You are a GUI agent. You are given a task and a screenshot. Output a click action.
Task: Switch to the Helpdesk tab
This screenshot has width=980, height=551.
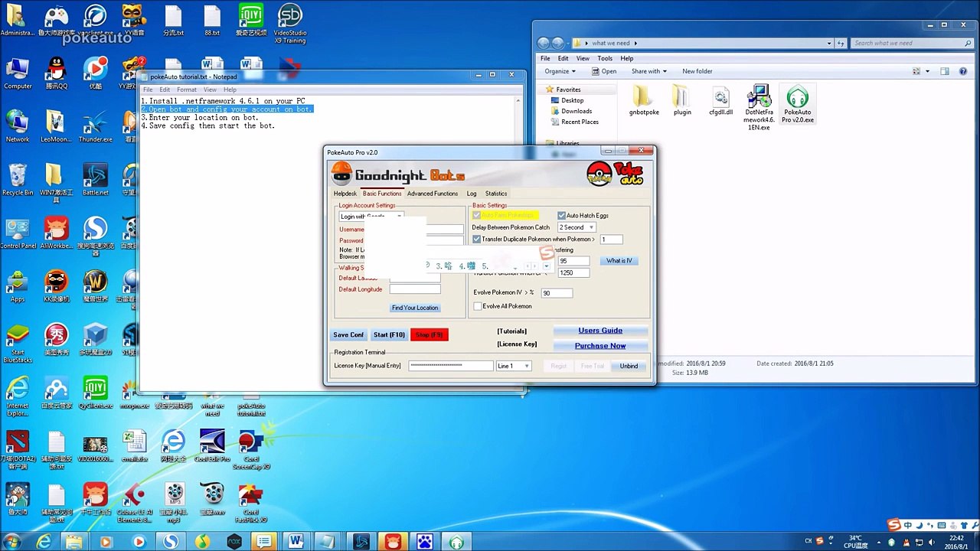[345, 194]
